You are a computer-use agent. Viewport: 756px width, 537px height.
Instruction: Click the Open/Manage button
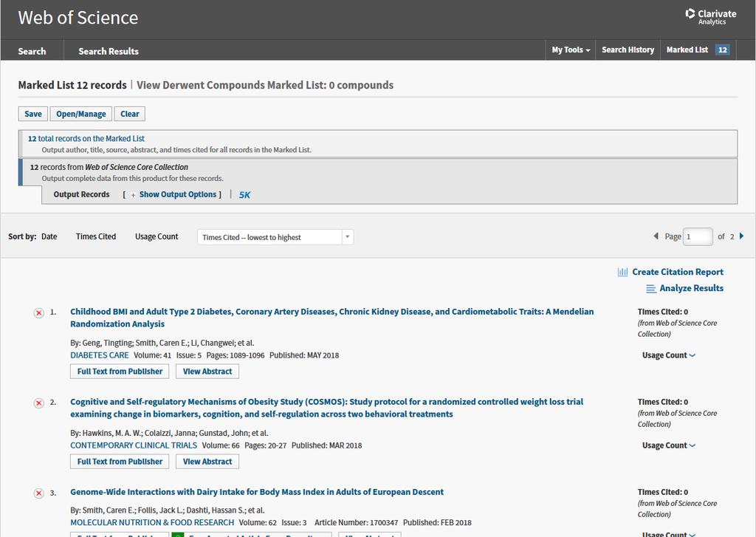pos(81,114)
